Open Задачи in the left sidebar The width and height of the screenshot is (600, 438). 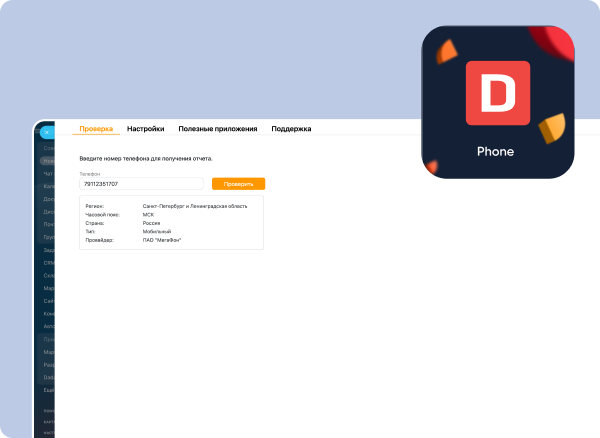click(48, 250)
